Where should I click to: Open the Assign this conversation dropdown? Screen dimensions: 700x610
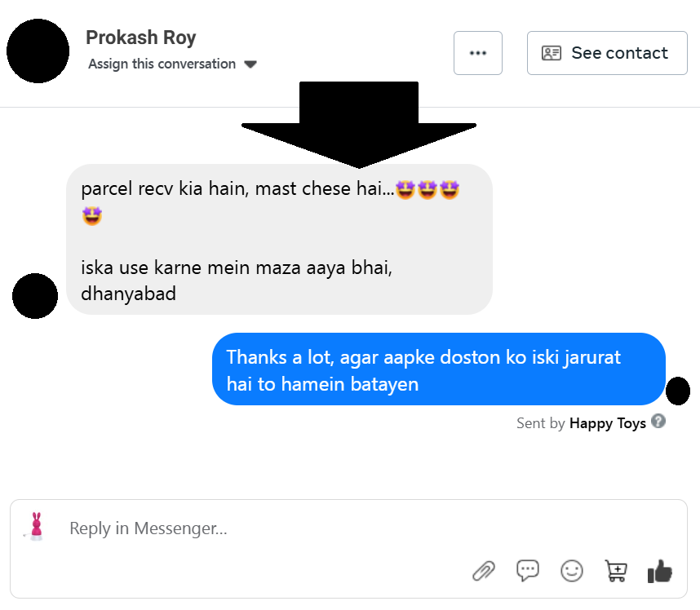coord(162,64)
